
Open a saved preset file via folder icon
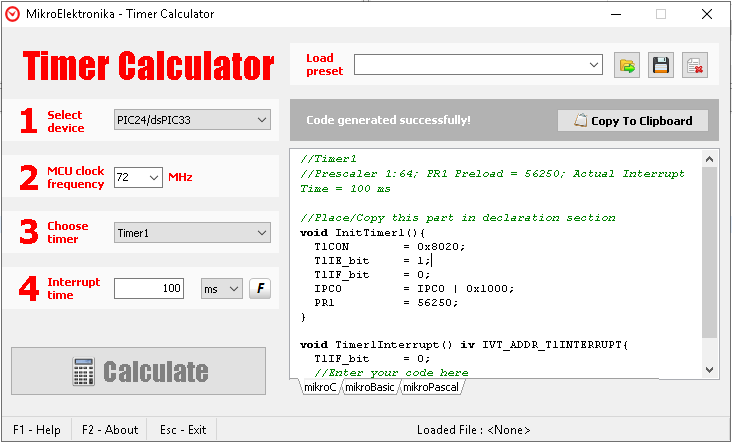pyautogui.click(x=626, y=65)
